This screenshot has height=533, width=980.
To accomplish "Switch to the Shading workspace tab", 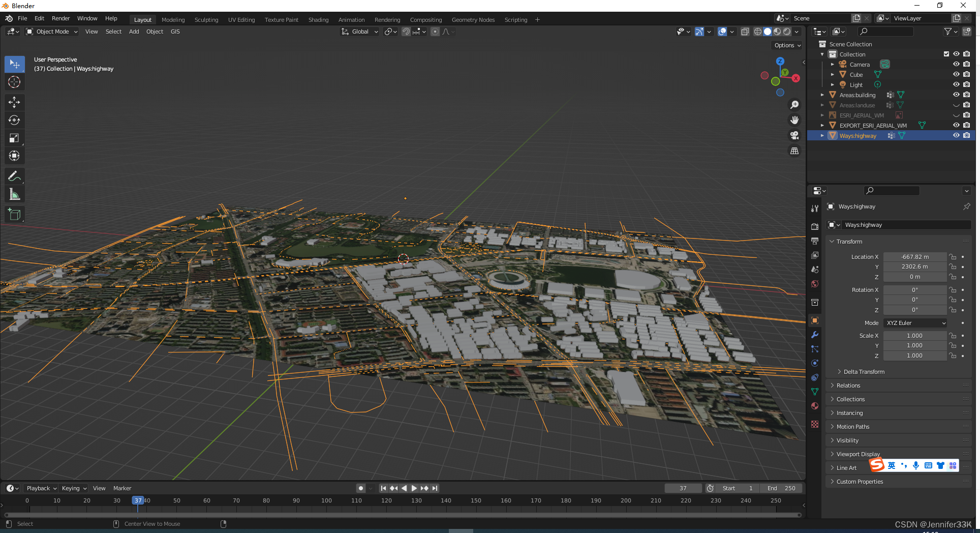I will click(318, 20).
